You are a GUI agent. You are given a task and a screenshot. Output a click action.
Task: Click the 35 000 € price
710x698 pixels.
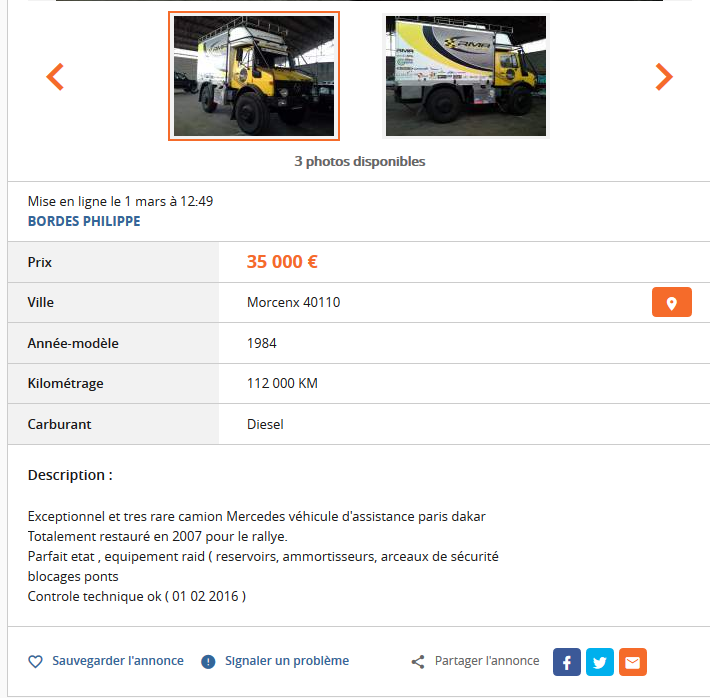pos(282,262)
